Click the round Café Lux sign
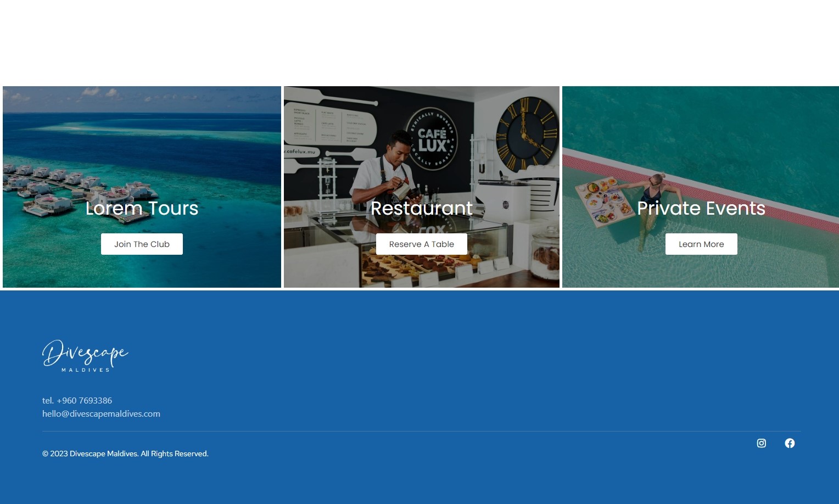The height and width of the screenshot is (504, 839). tap(433, 139)
